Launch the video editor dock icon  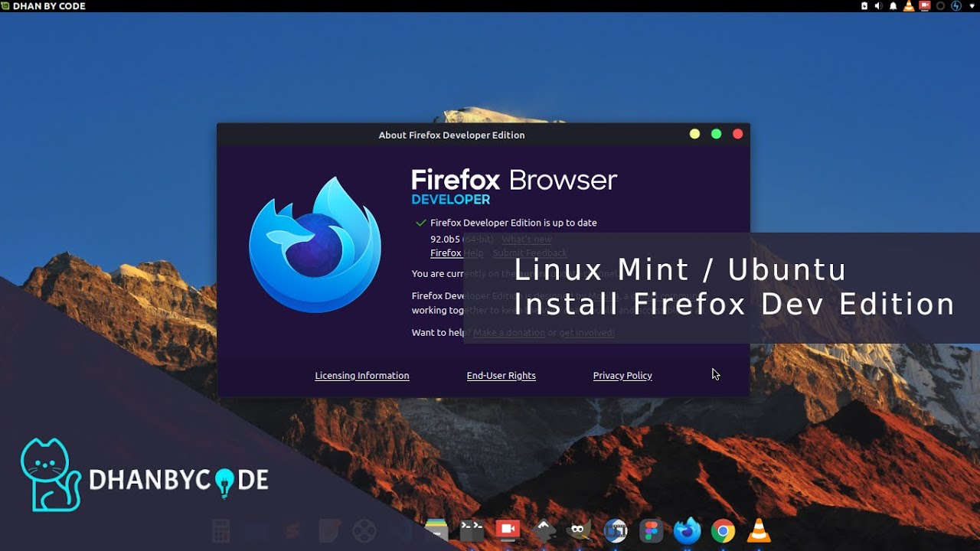click(615, 530)
